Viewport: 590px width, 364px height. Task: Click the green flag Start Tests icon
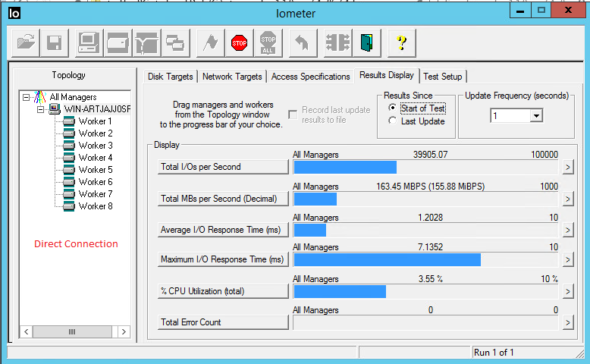(211, 43)
